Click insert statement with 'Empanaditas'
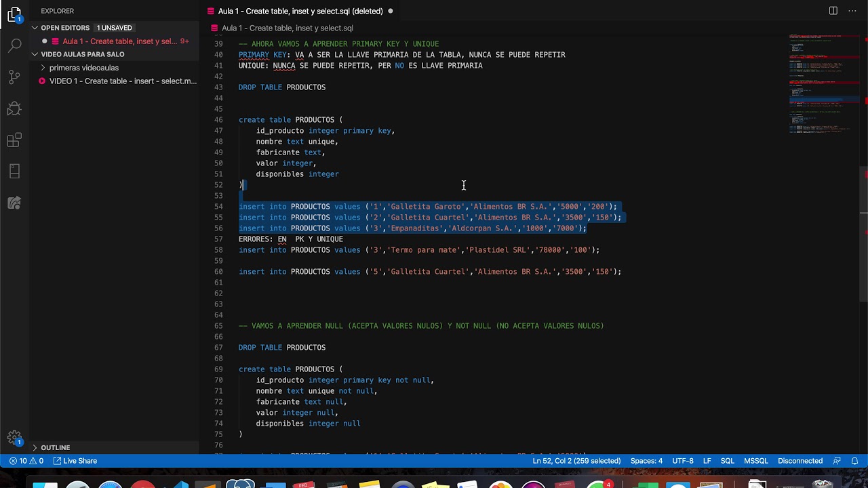Screen dimensions: 868x488 [412, 228]
